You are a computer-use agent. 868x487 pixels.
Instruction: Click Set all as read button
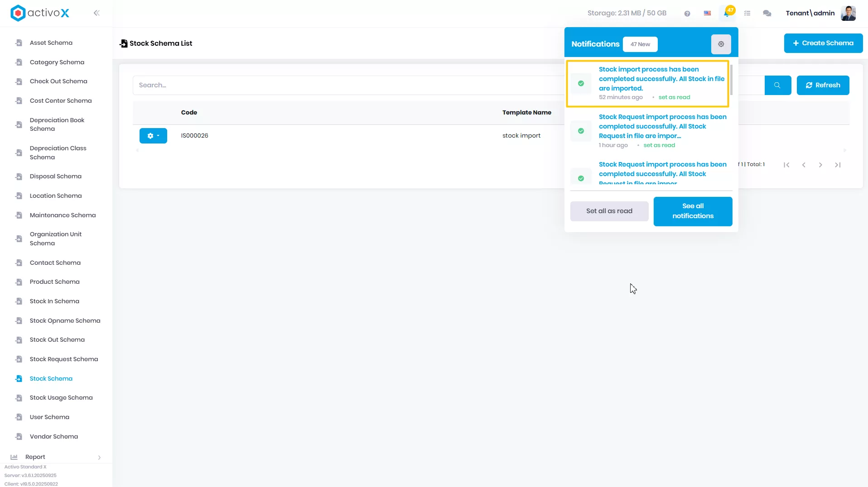(609, 211)
